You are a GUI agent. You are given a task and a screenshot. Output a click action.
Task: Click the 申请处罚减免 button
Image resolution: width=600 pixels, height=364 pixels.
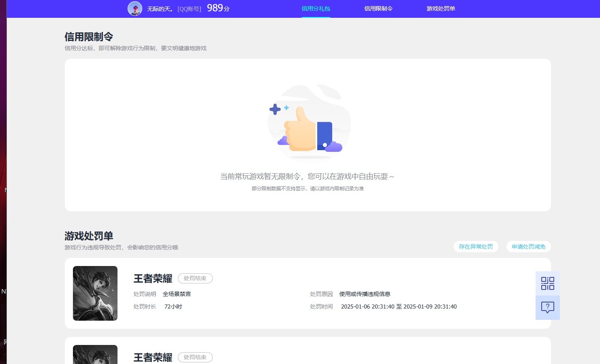coord(528,246)
